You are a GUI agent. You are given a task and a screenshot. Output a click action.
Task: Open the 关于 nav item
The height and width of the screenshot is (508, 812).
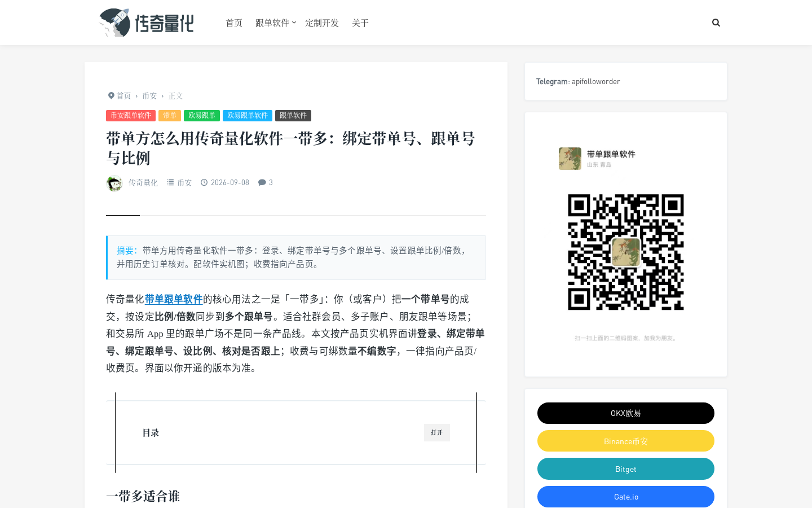360,23
